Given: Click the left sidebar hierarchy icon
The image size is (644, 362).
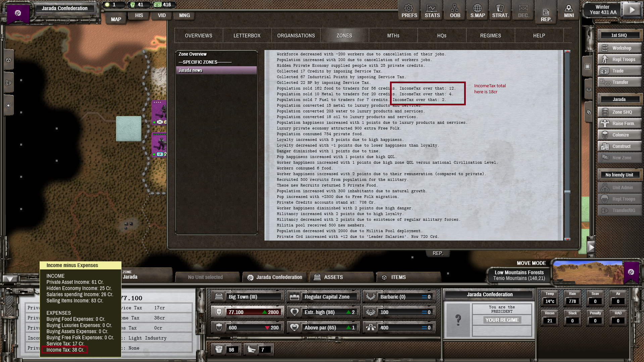Looking at the screenshot, I should pos(8,83).
